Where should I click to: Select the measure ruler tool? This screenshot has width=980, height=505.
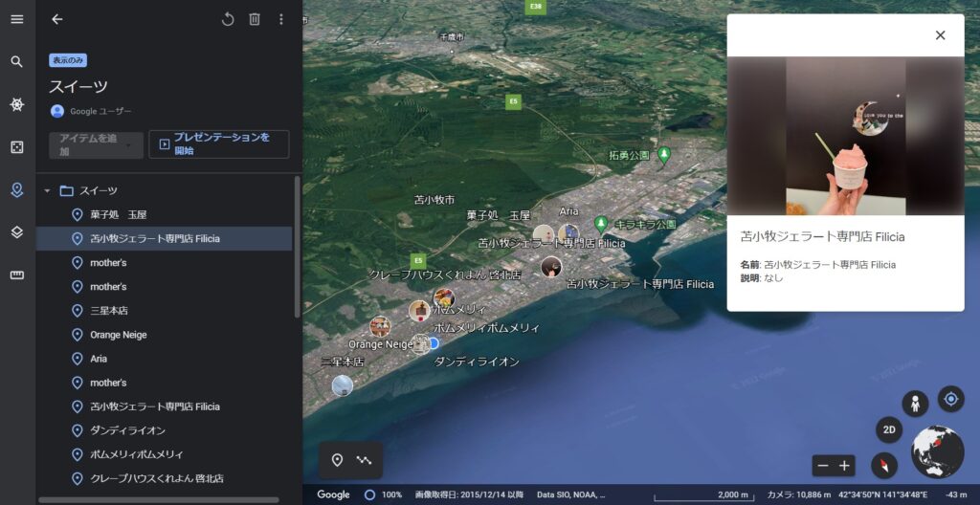(x=17, y=274)
